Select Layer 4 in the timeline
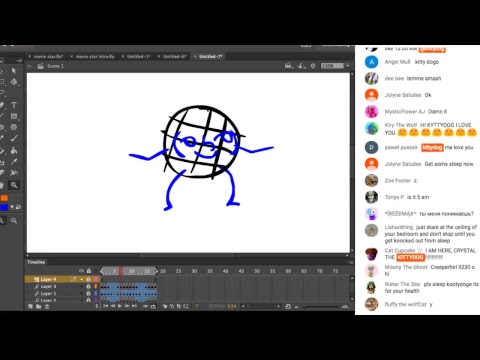 coord(48,279)
